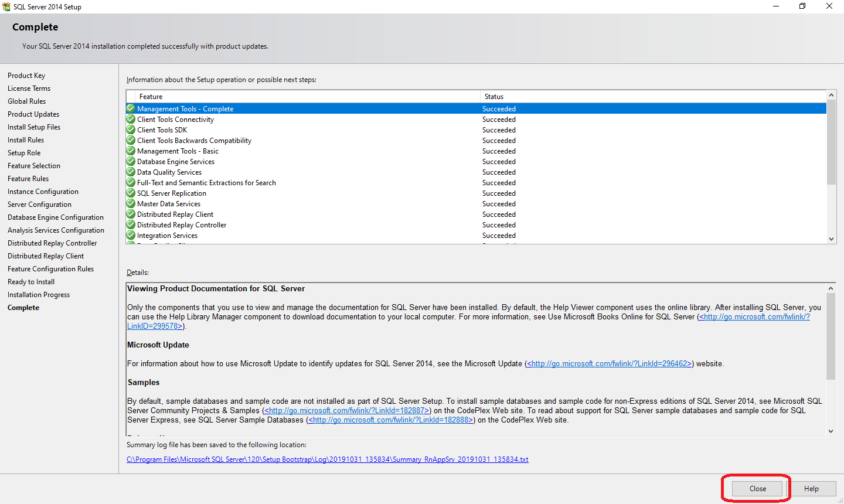Click Feature Configuration Rules step

coord(50,269)
